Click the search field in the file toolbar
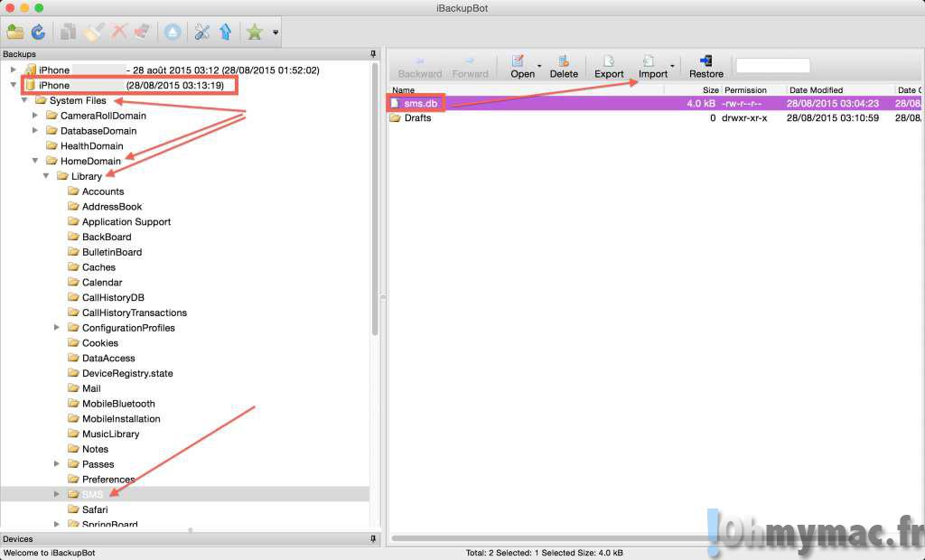925x560 pixels. (772, 66)
